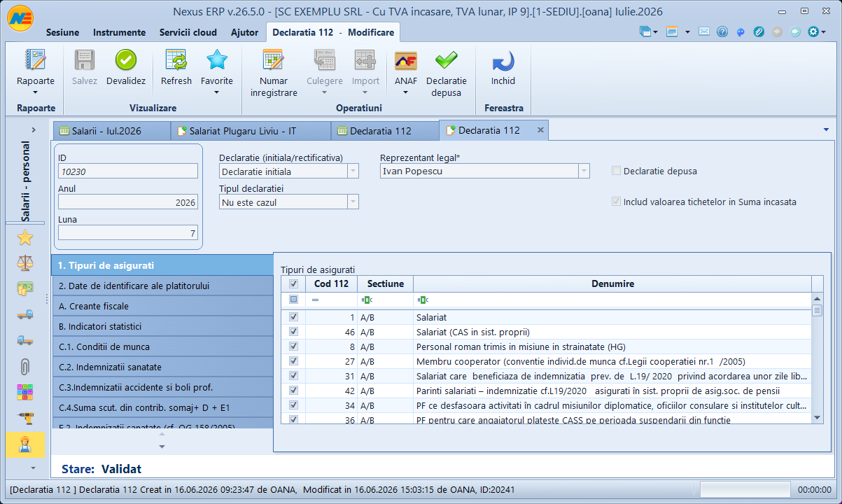Open the chat assistant robot icon
842x504 pixels.
[x=741, y=31]
